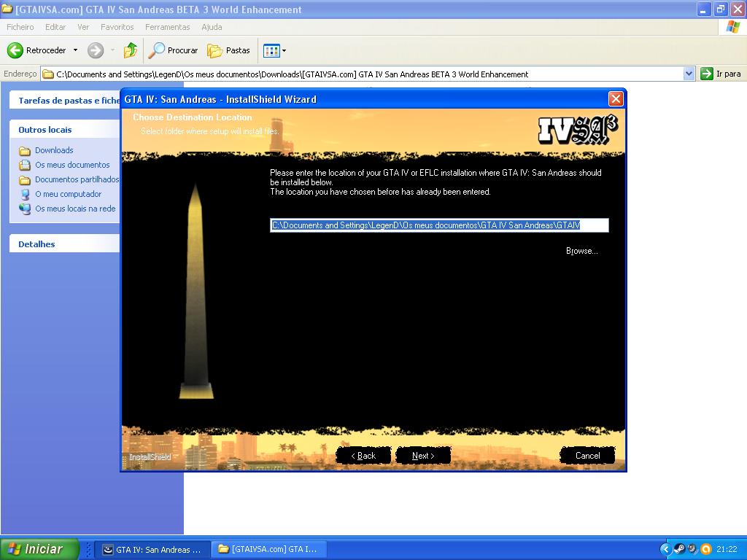Switch to [GTAIVSA.com] folder taskbar item
The height and width of the screenshot is (560, 747).
[269, 550]
